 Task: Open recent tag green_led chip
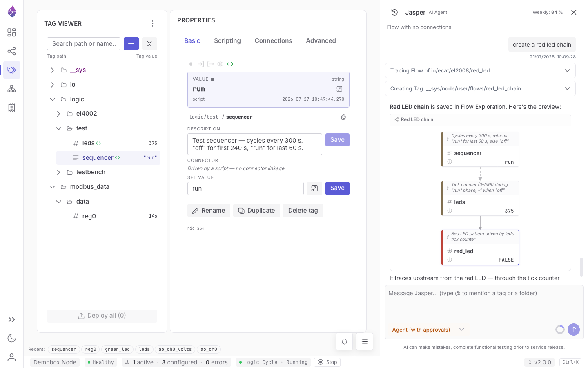tap(117, 350)
